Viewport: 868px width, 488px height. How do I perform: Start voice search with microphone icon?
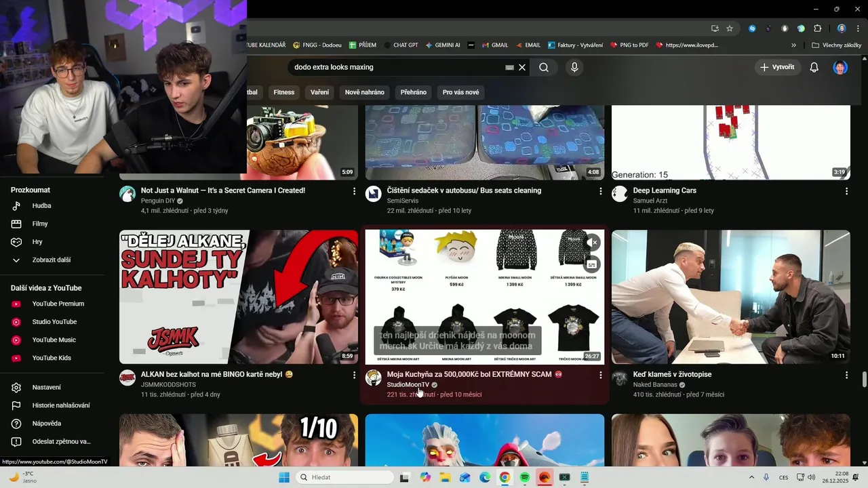point(574,67)
